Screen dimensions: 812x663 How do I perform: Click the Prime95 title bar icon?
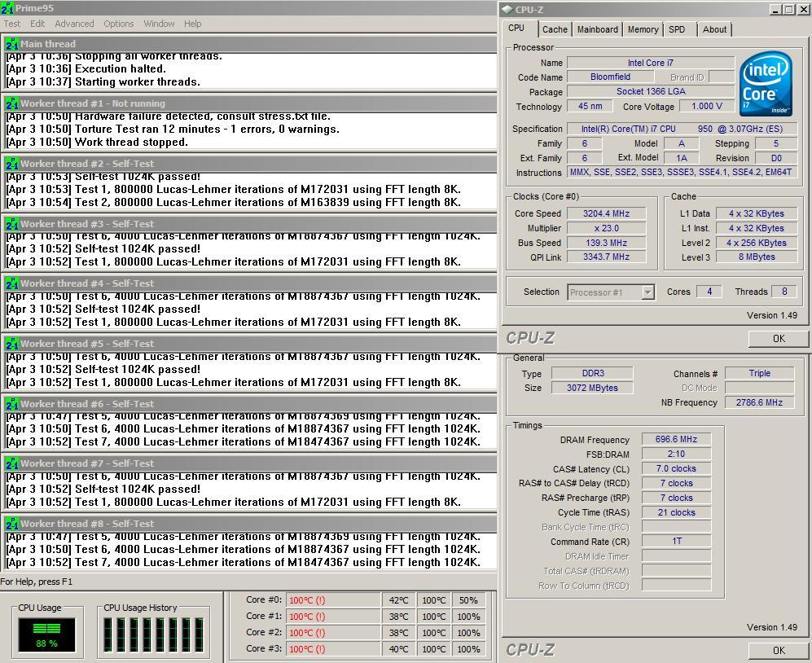pos(7,8)
